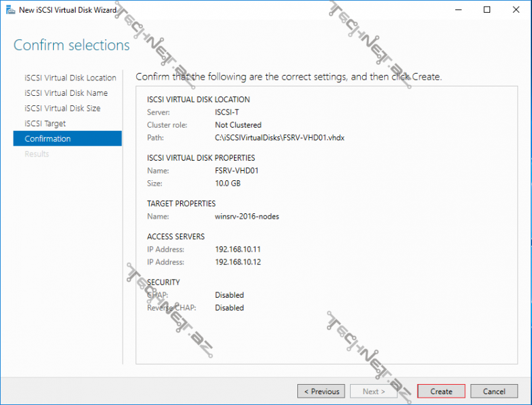Viewport: 532px width, 405px height.
Task: Click the target name winsrv-2016-nodes
Action: point(247,216)
